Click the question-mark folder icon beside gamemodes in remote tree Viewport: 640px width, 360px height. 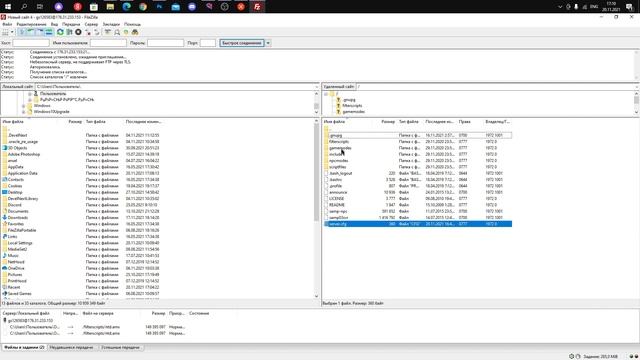click(x=338, y=111)
